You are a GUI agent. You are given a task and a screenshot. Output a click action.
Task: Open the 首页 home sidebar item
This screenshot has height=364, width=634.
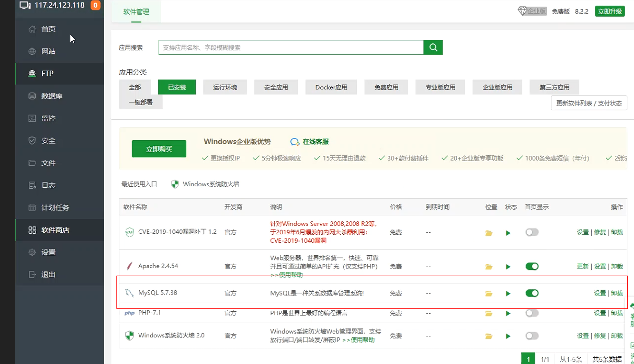[x=59, y=29]
